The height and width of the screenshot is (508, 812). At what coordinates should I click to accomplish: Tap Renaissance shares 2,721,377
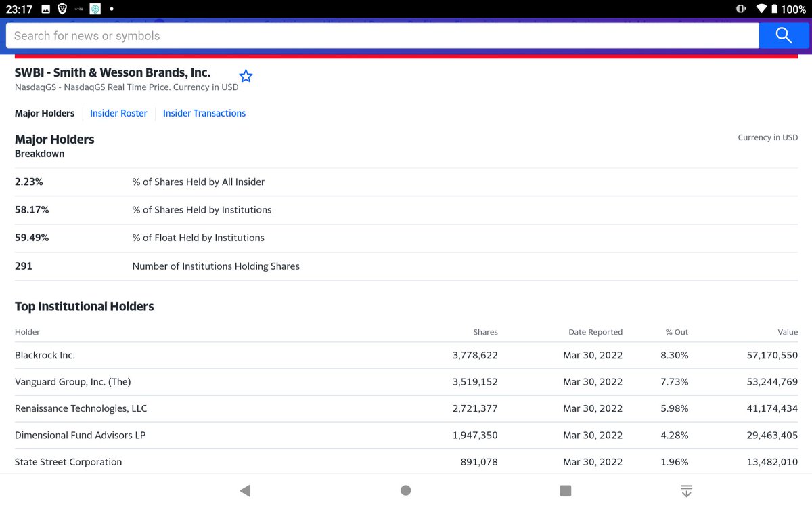click(475, 408)
